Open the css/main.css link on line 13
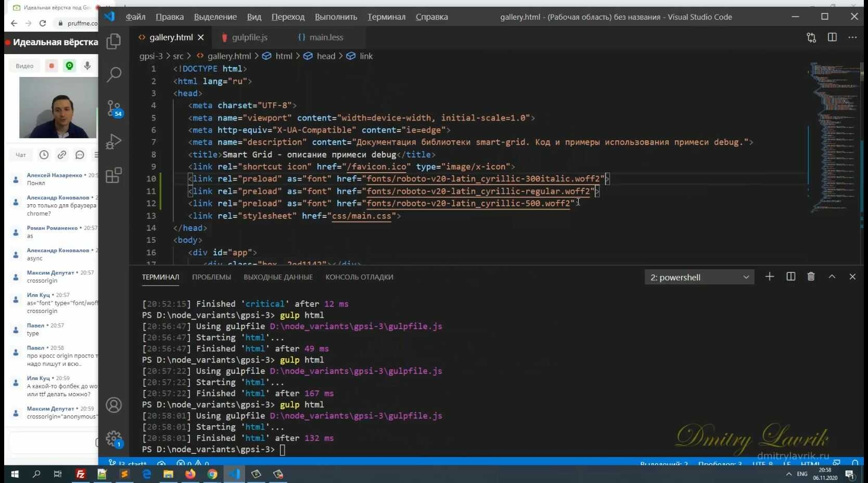 click(362, 216)
